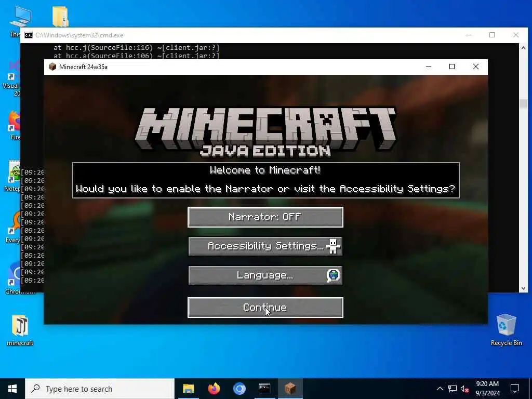Select the minecraft jar file on desktop

click(20, 330)
